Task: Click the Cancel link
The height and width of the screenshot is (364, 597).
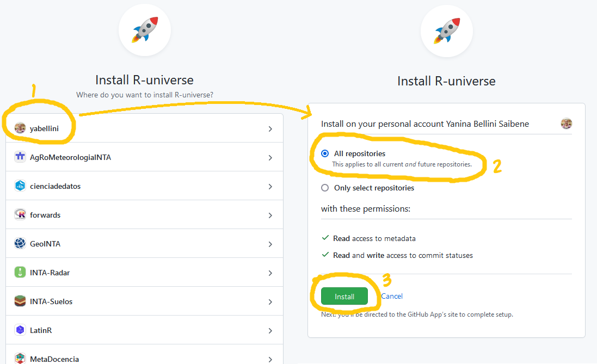Action: (x=391, y=296)
